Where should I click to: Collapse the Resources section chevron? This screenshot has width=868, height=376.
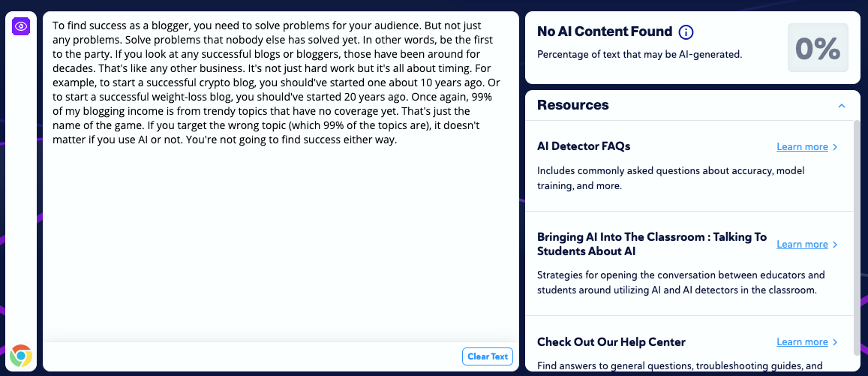click(842, 105)
